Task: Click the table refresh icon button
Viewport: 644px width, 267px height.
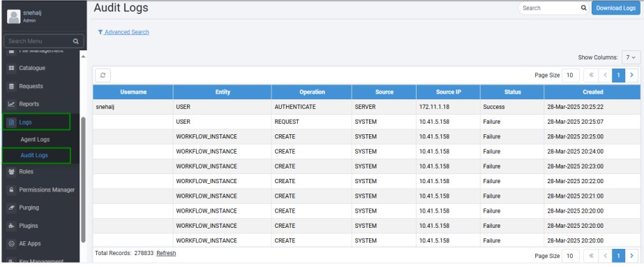Action: click(x=103, y=75)
